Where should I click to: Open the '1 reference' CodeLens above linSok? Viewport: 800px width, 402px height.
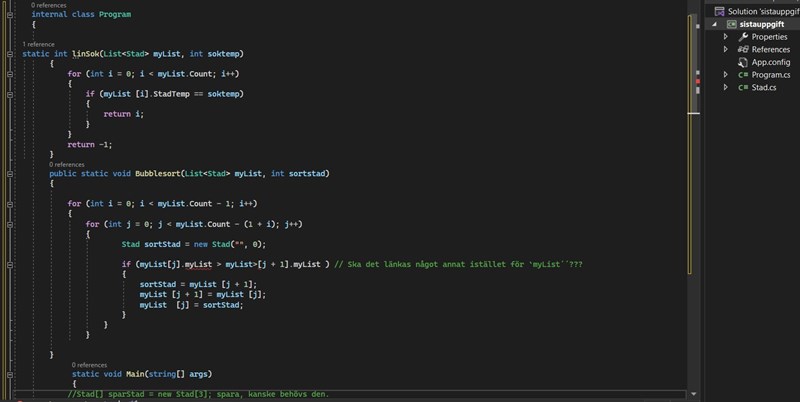coord(38,44)
